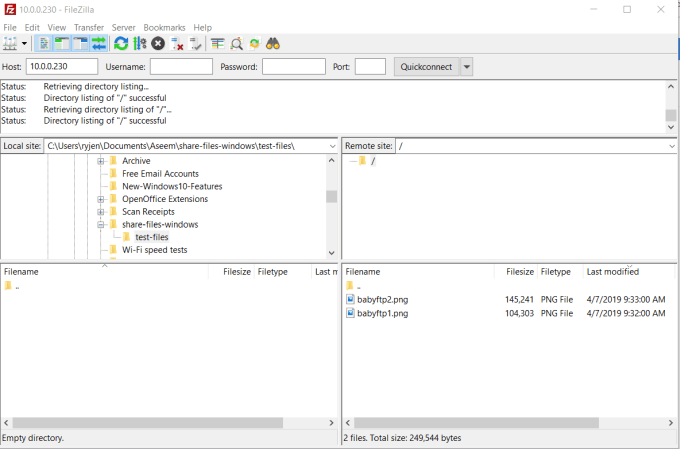Screen dimensions: 680x449
Task: Click the disconnect from server icon
Action: point(177,44)
